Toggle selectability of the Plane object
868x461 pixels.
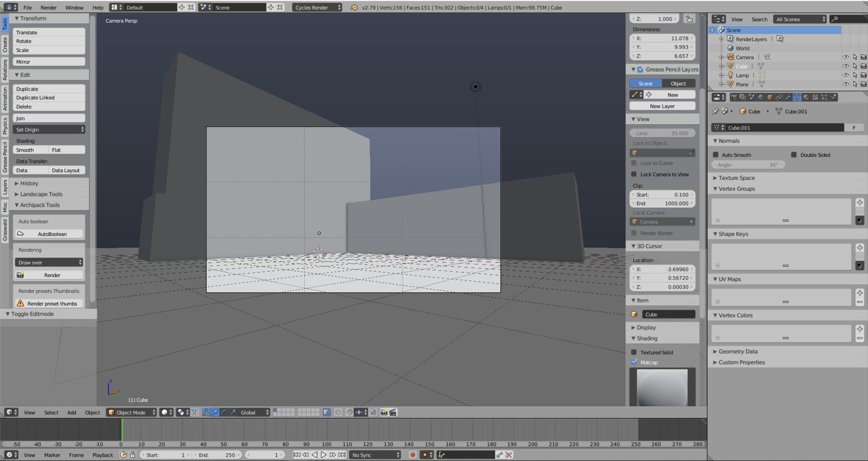[855, 84]
